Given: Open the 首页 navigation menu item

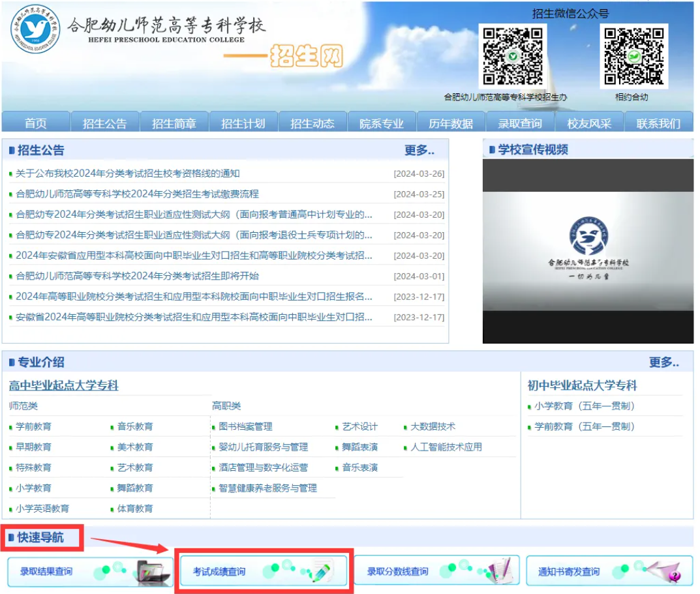Looking at the screenshot, I should [x=35, y=121].
